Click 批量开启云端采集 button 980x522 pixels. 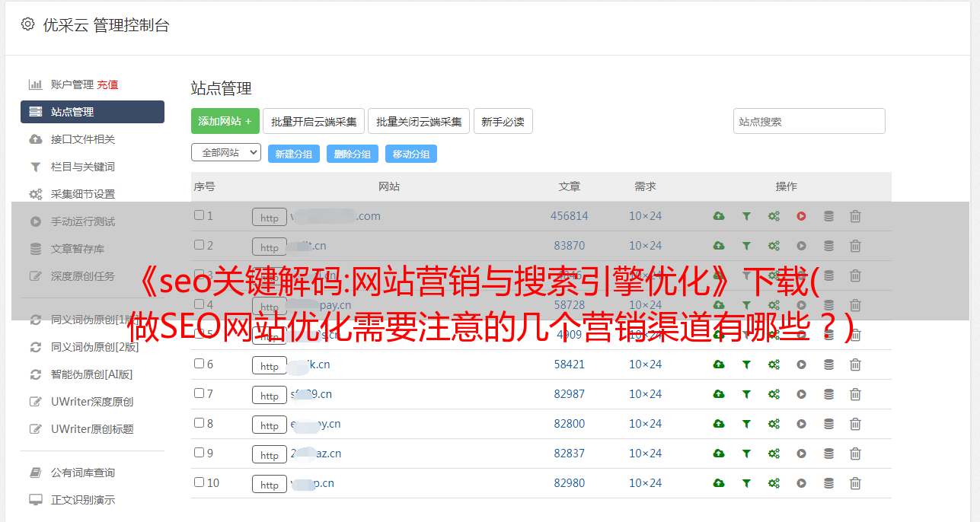point(314,121)
